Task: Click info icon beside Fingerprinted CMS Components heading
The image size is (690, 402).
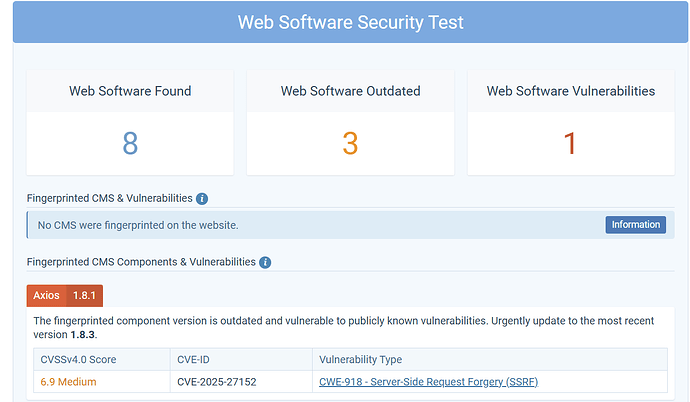Action: click(x=265, y=262)
